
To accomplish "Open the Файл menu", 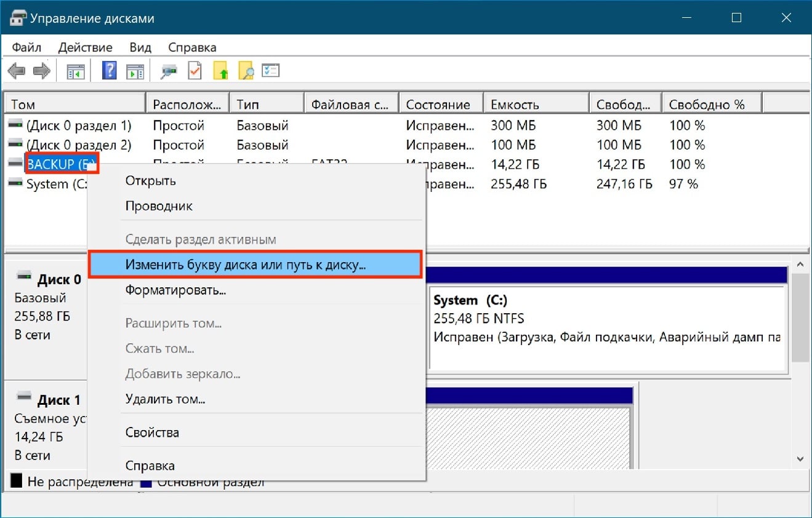I will point(26,47).
